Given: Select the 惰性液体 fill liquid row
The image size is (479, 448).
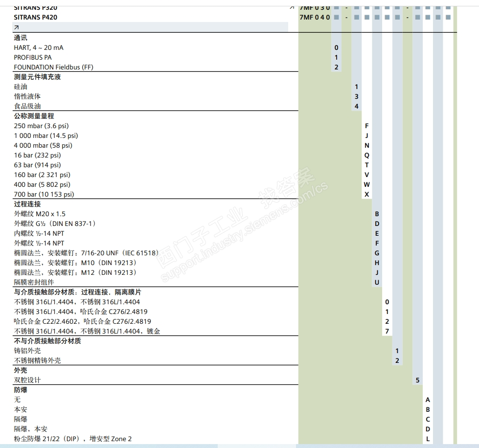Looking at the screenshot, I should (27, 96).
